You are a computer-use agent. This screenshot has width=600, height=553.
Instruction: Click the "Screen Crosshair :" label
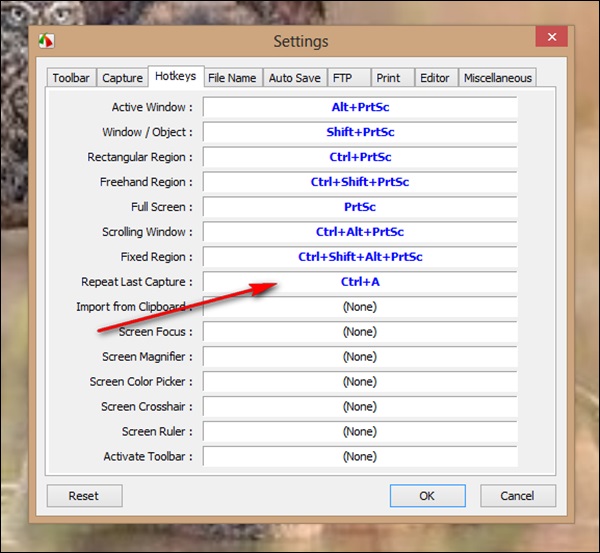point(147,407)
